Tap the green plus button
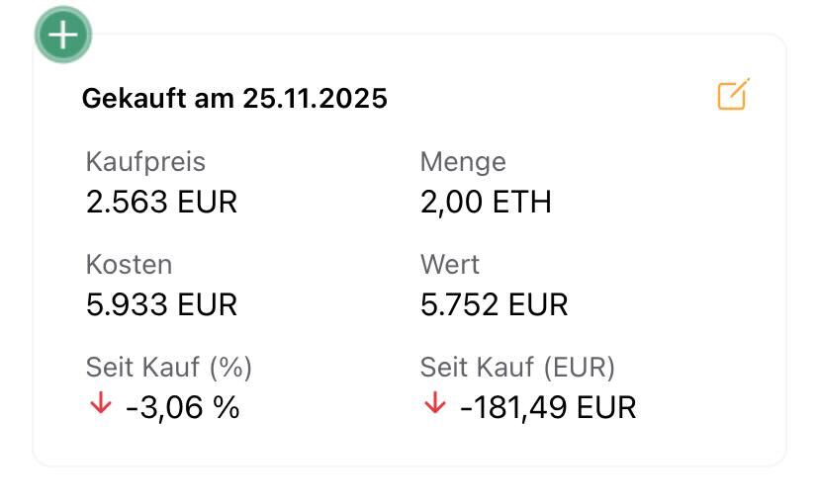This screenshot has height=504, width=819. tap(63, 37)
